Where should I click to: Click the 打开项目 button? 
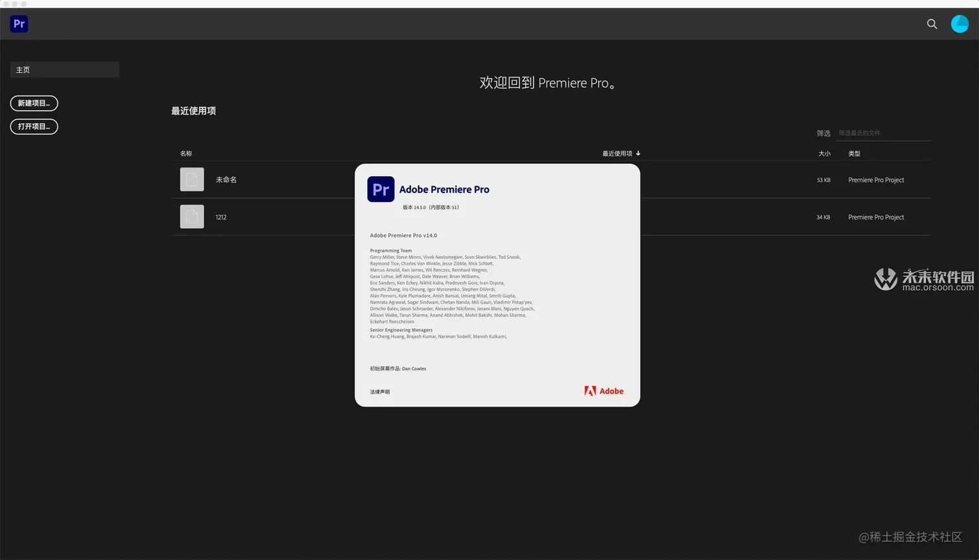click(34, 127)
